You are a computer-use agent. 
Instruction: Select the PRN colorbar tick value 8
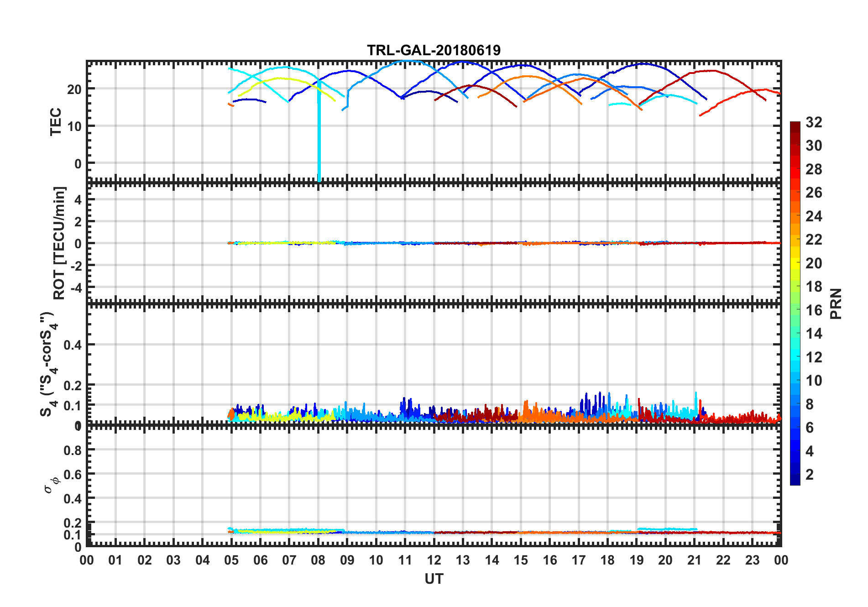810,404
